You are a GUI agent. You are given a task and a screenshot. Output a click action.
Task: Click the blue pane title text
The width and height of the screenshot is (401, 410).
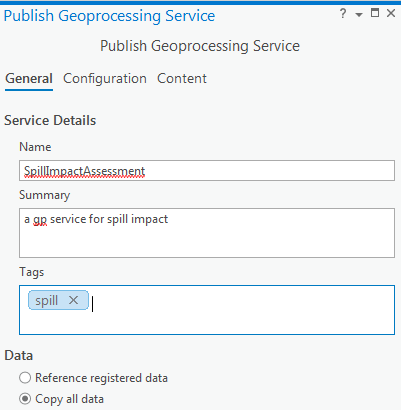[109, 16]
